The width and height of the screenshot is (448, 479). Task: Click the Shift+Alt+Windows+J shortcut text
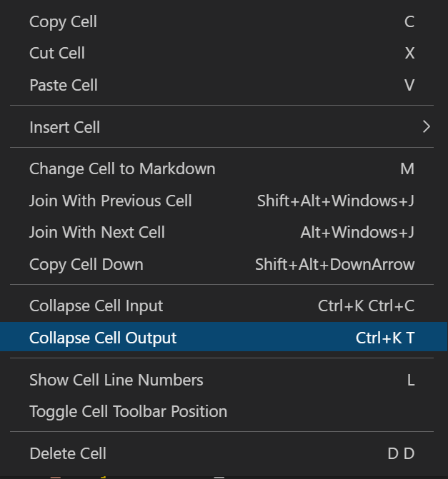[x=336, y=201]
